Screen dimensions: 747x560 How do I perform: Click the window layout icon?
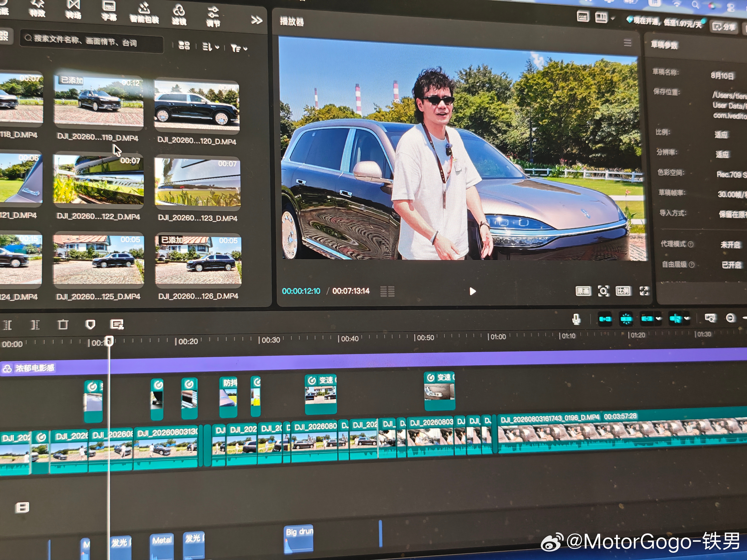601,17
